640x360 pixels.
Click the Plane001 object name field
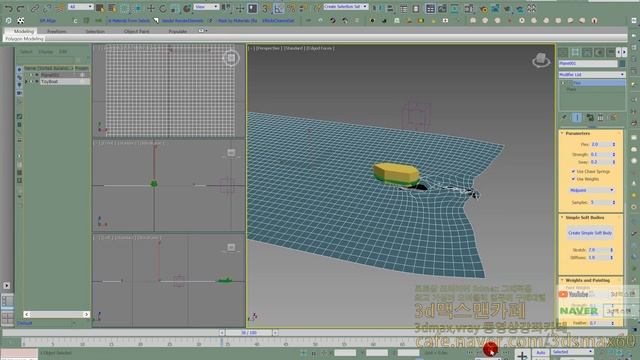588,64
